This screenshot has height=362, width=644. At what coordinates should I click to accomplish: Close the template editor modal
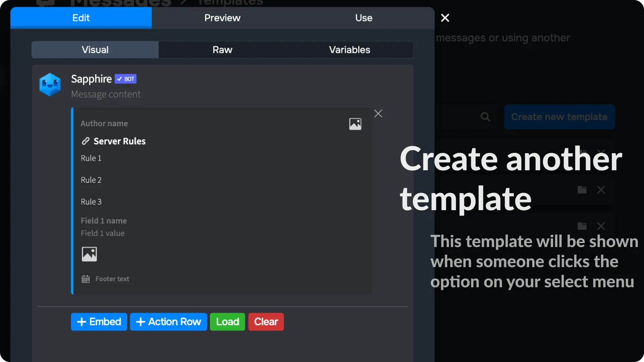coord(445,18)
